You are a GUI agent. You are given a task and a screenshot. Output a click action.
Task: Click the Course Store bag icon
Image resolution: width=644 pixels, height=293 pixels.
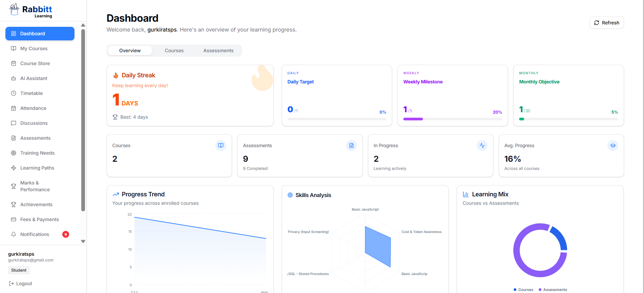click(x=14, y=63)
